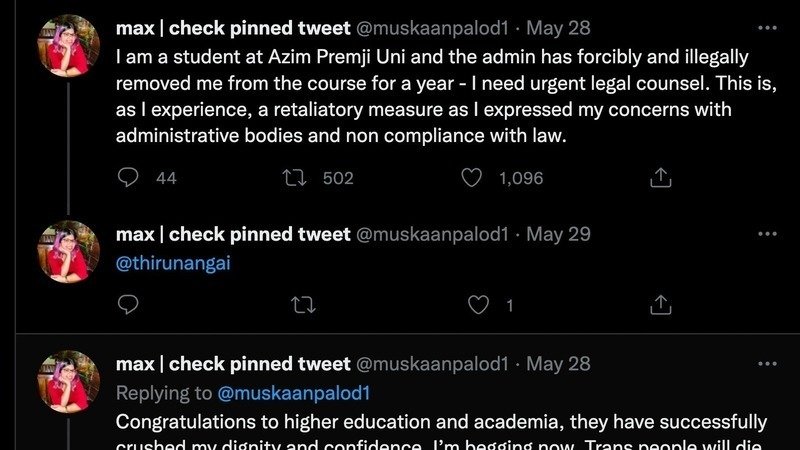Viewport: 800px width, 450px height.
Task: Open more options on the first tweet
Action: point(767,27)
